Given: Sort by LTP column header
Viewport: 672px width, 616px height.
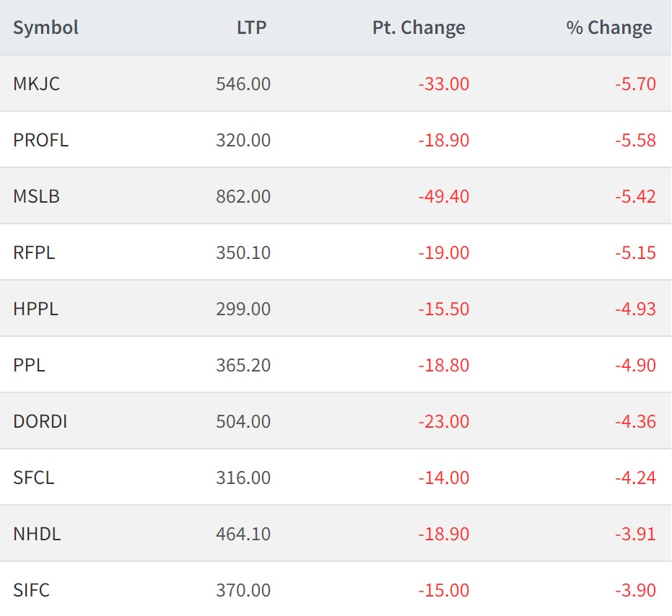Looking at the screenshot, I should click(251, 28).
